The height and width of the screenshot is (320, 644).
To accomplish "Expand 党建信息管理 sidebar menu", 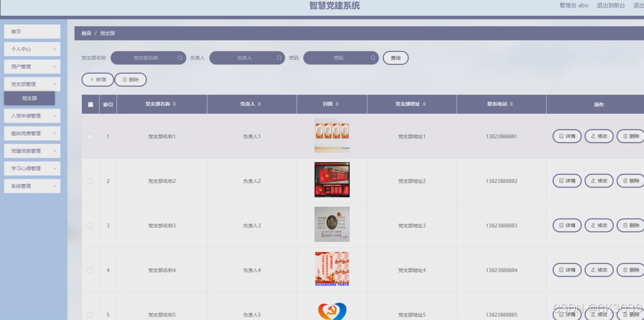I will tap(32, 151).
